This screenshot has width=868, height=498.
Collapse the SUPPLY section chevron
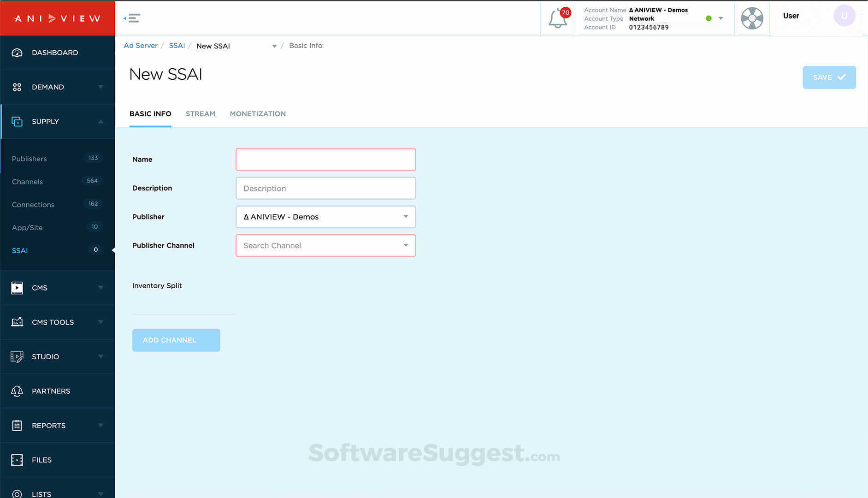pos(101,121)
